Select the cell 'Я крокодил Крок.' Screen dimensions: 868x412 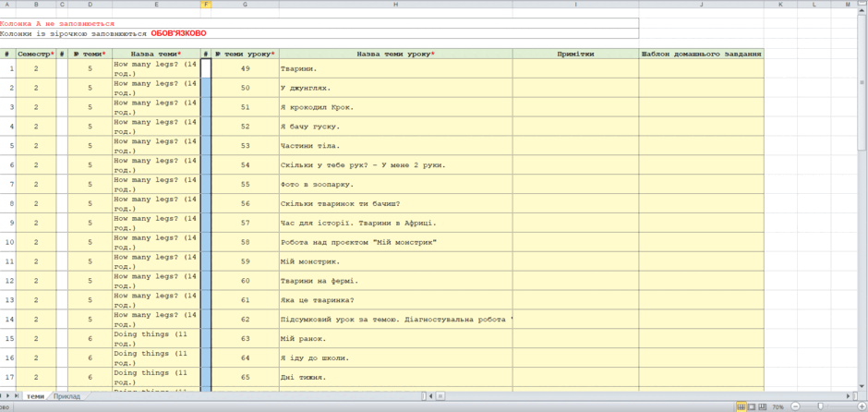[395, 107]
